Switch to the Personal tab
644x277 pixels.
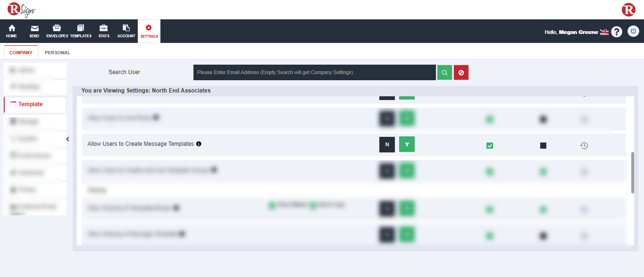coord(58,52)
